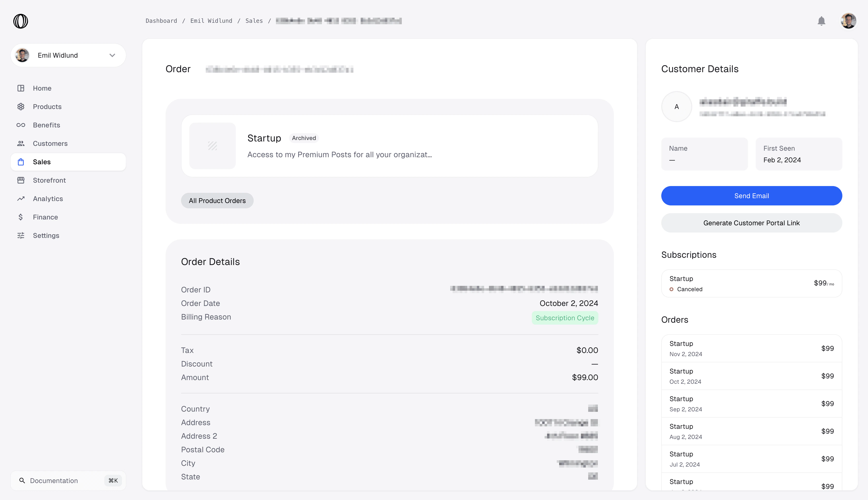Click the Home sidebar icon

(x=21, y=88)
